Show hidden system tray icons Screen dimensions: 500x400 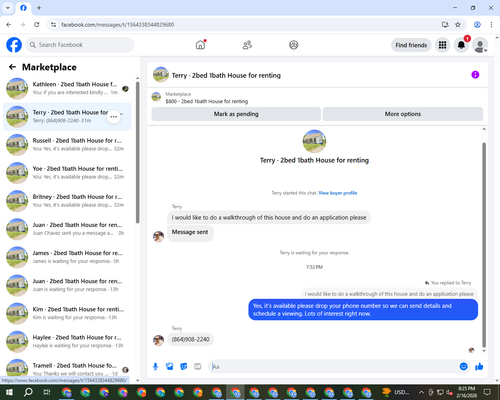coord(421,392)
